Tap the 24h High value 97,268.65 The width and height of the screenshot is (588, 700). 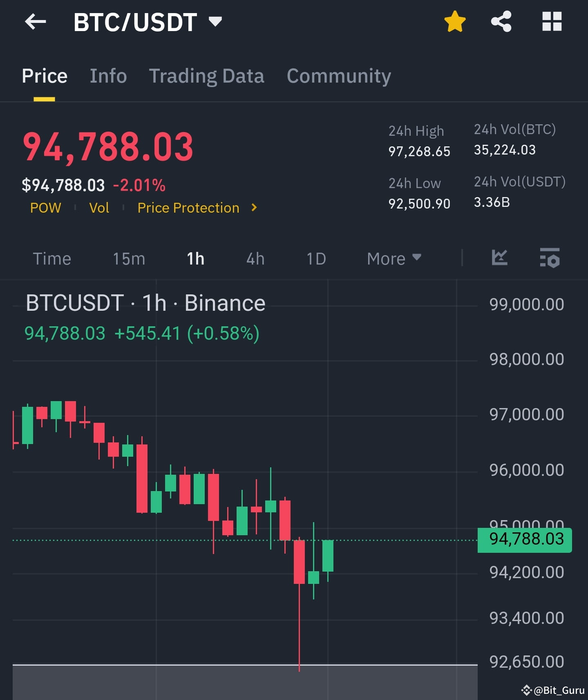coord(419,152)
